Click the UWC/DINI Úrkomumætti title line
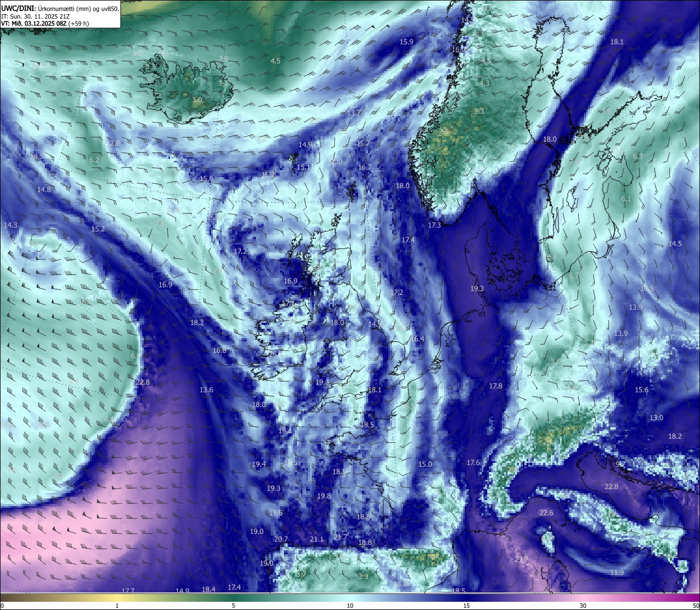 [x=60, y=9]
